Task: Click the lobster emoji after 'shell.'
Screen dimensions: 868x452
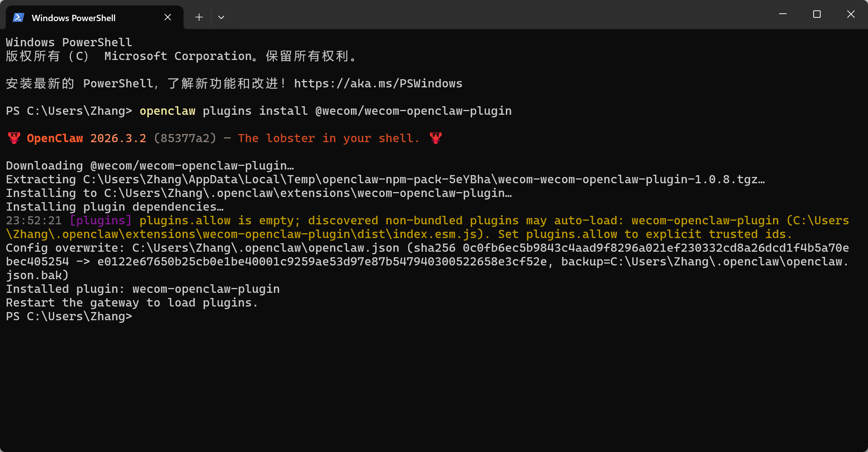Action: coord(436,138)
